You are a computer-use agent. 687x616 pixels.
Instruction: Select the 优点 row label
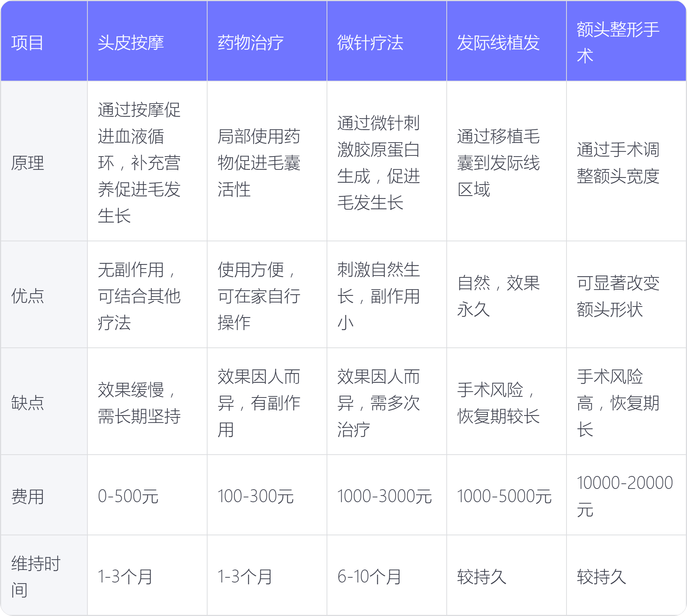pyautogui.click(x=27, y=295)
